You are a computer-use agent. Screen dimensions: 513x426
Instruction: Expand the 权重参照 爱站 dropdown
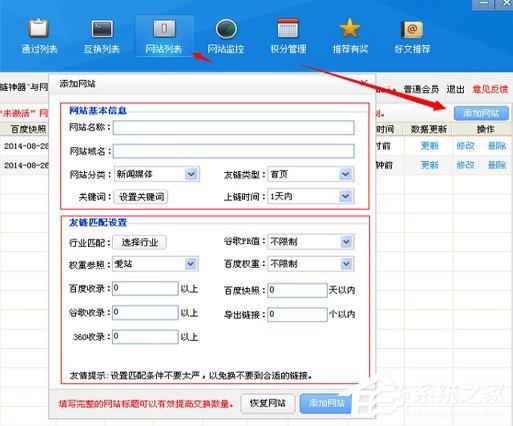tap(156, 264)
